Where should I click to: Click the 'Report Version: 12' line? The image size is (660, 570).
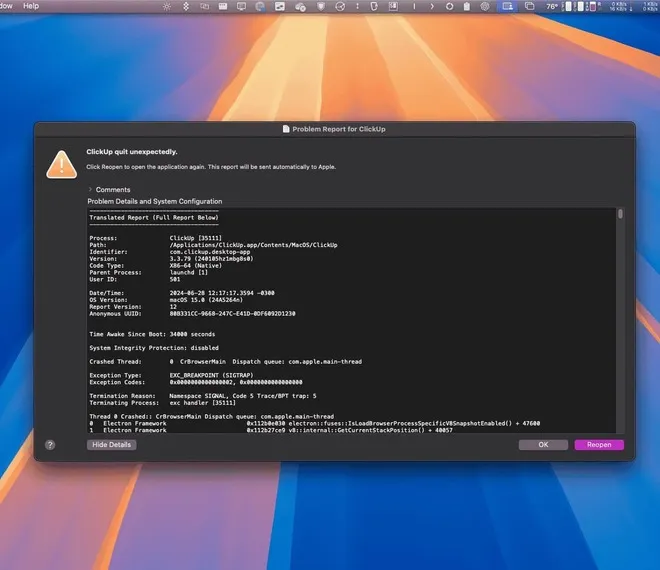(x=133, y=307)
